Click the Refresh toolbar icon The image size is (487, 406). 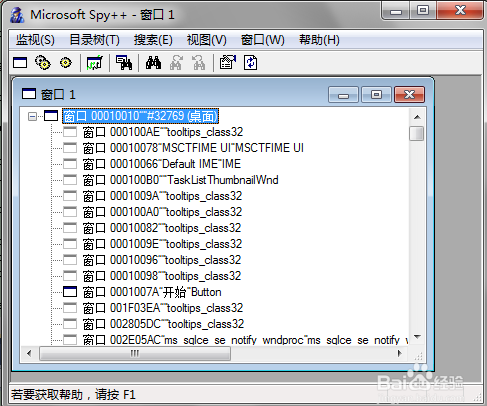click(x=250, y=63)
